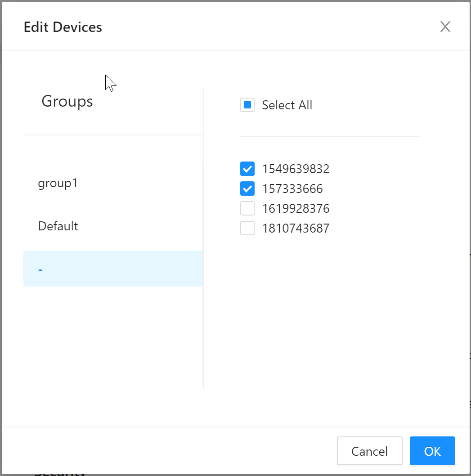
Task: Click the Select All label text
Action: coord(287,105)
